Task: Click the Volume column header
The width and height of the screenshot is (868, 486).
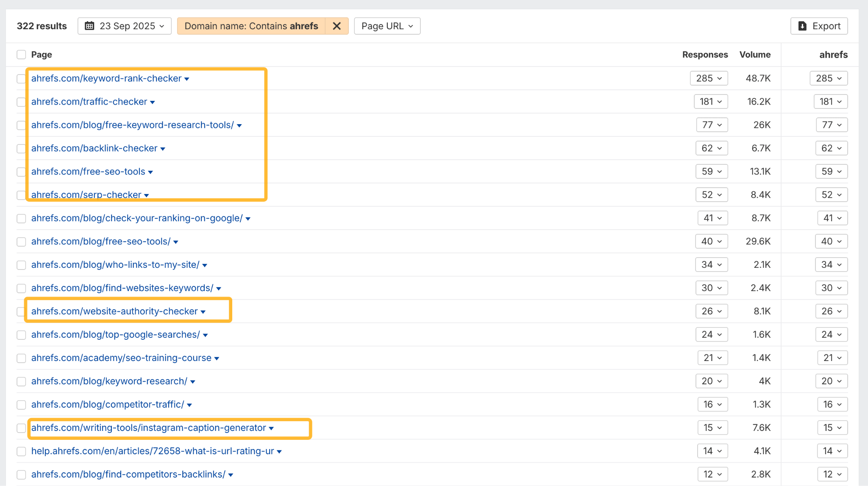Action: 755,54
